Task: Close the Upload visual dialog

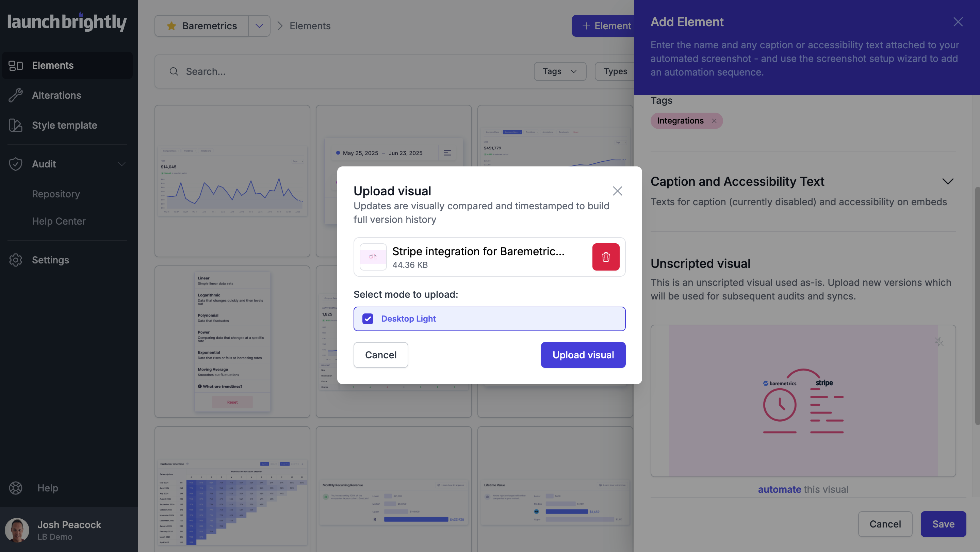Action: pyautogui.click(x=618, y=191)
